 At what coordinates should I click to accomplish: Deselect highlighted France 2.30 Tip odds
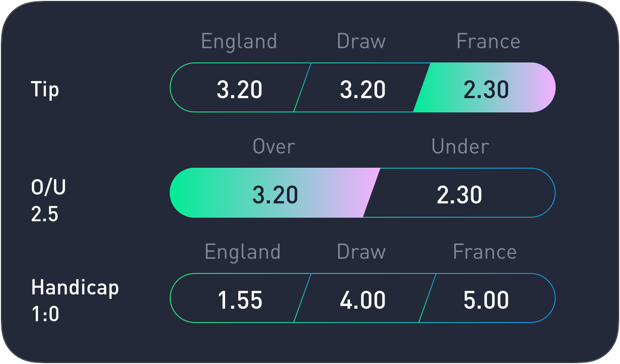[x=486, y=89]
